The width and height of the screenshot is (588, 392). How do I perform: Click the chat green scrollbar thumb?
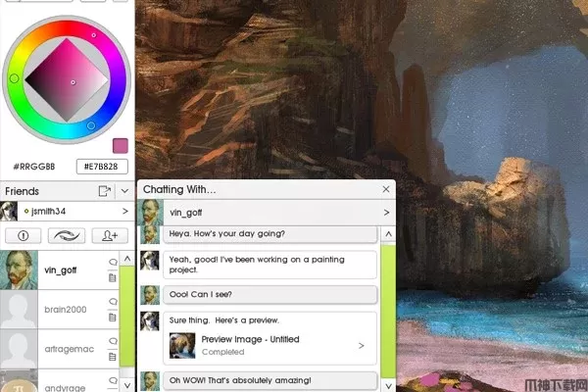(388, 311)
